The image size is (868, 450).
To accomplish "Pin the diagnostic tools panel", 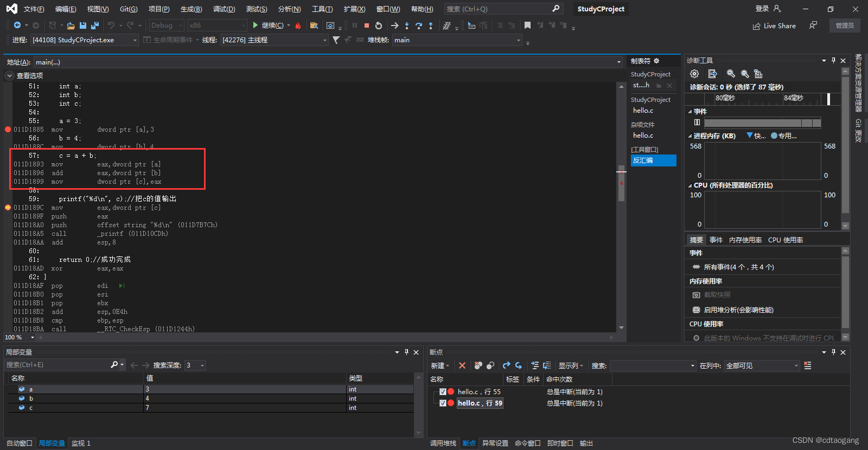I will click(x=833, y=60).
